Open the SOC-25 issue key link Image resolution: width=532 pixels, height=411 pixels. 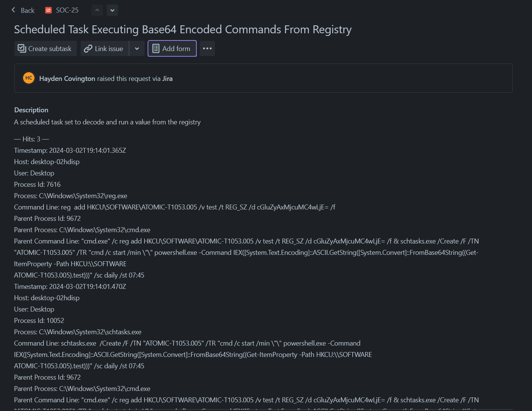click(67, 10)
